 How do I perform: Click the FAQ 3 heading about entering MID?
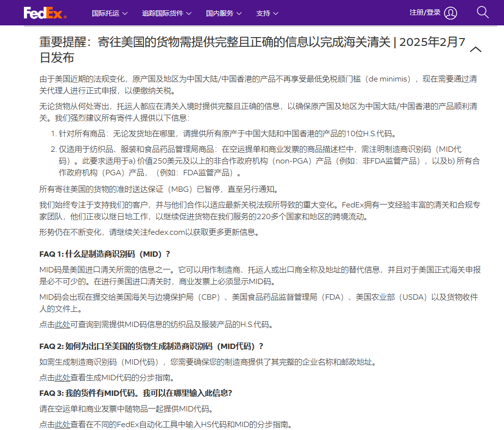pos(136,393)
